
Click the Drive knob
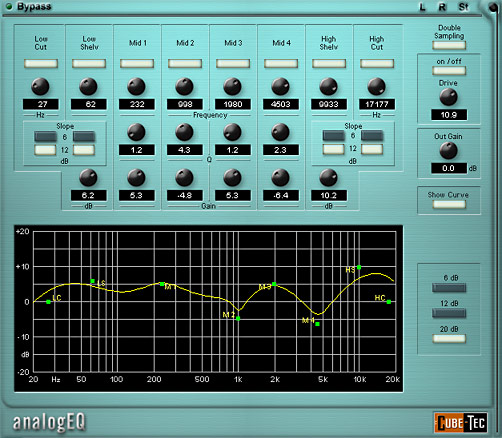click(448, 97)
